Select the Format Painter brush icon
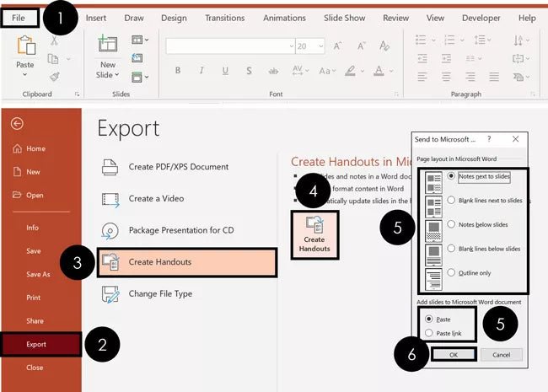Image resolution: width=548 pixels, height=392 pixels. [x=55, y=76]
